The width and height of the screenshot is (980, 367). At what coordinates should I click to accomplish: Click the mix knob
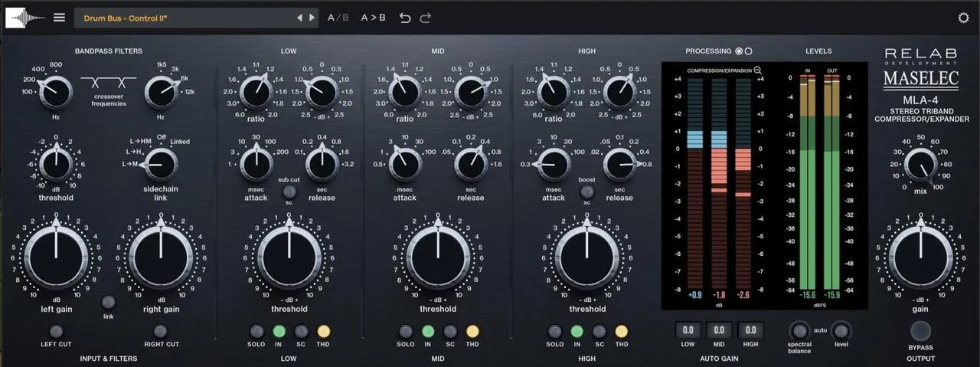(920, 163)
